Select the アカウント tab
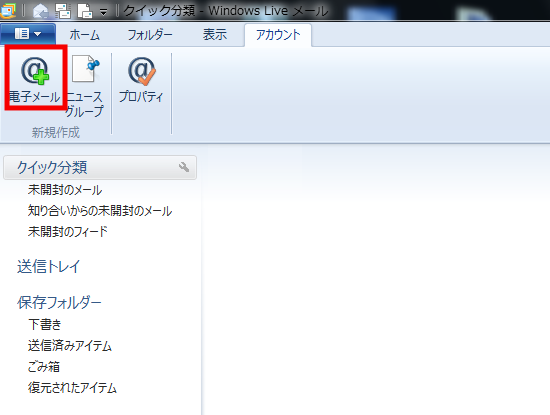The height and width of the screenshot is (415, 550). (x=278, y=35)
